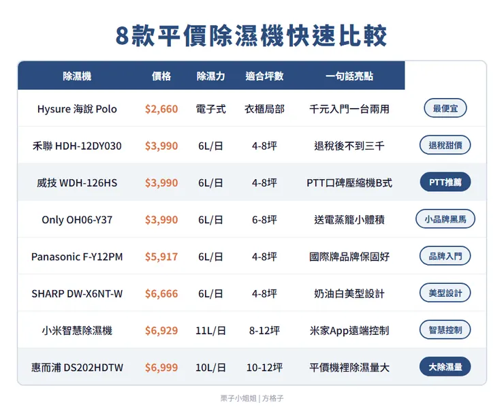Click the $6,666 price
Image resolution: width=504 pixels, height=420 pixels.
161,293
